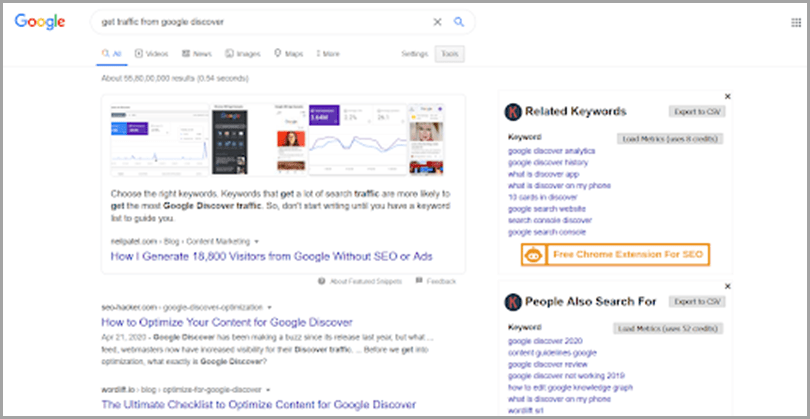810x419 pixels.
Task: Open the first analytics chart thumbnail in snippet
Action: tap(160, 140)
